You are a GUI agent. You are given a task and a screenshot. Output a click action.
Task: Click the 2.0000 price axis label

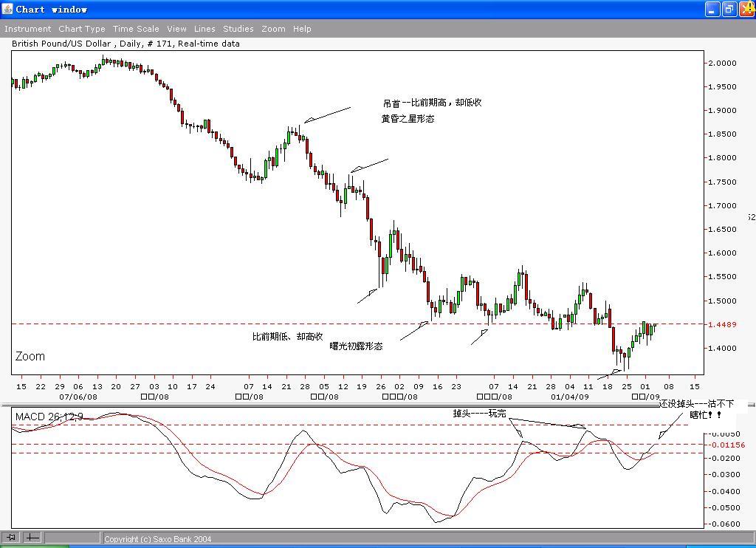722,63
